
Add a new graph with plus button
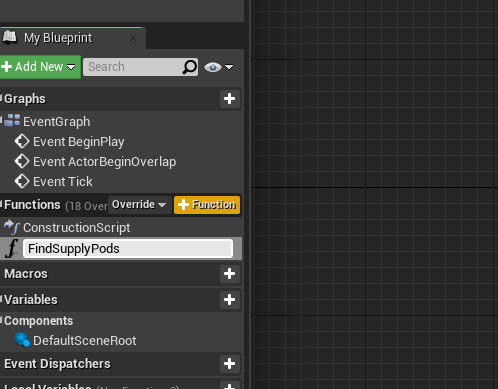click(x=230, y=99)
